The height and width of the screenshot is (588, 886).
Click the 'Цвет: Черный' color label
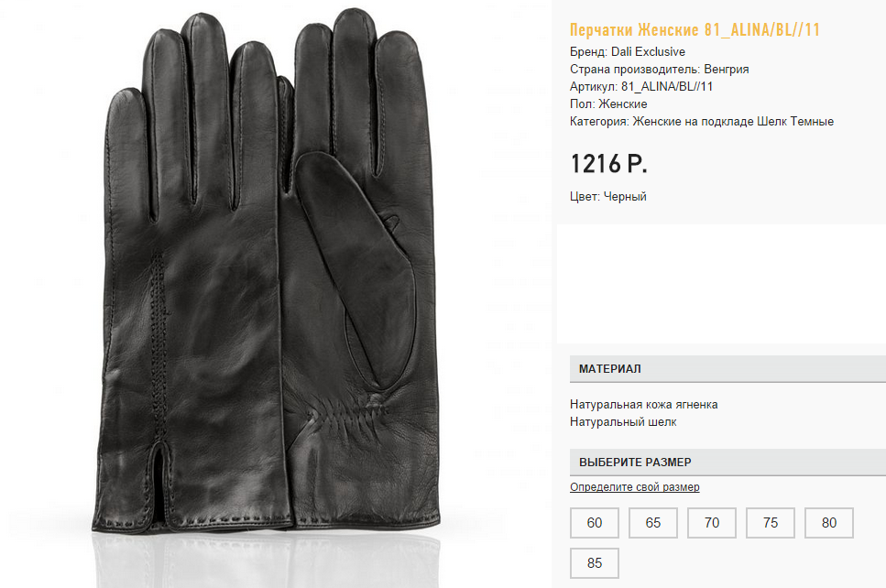(x=608, y=196)
